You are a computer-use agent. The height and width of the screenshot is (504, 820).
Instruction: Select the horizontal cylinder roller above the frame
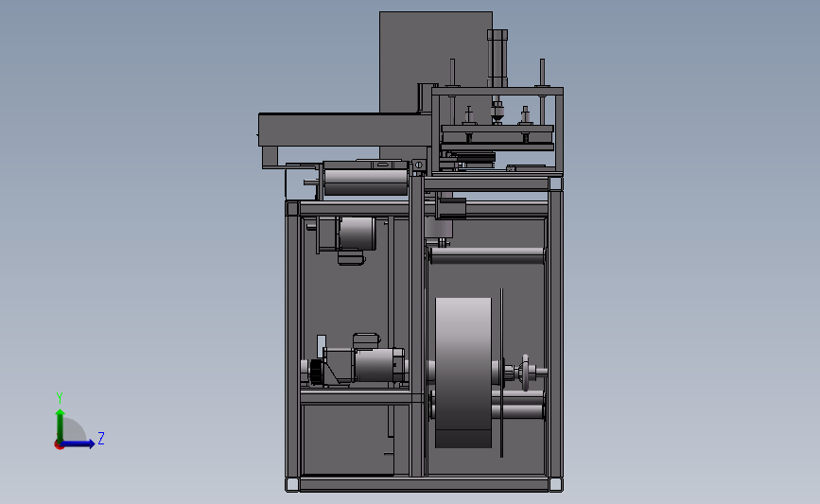point(366,181)
